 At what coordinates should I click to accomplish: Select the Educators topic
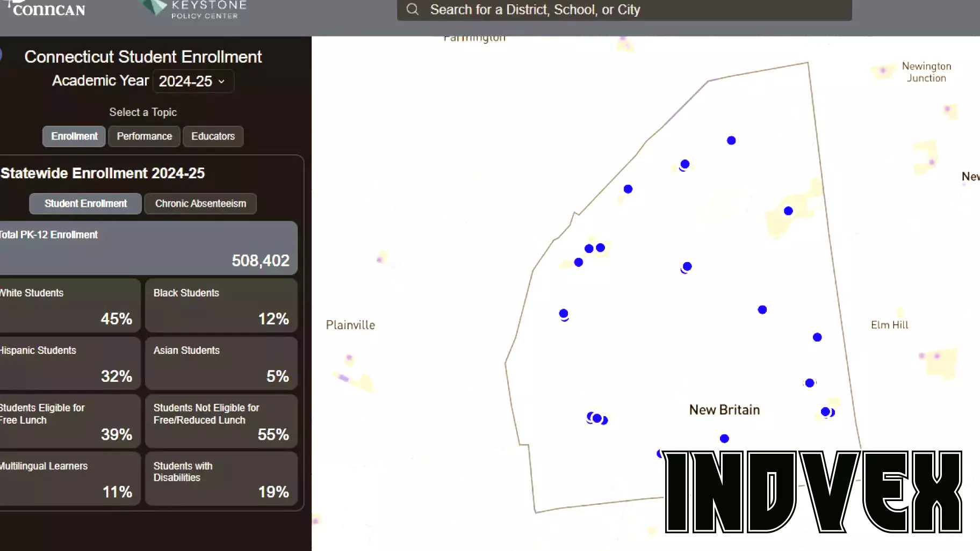(213, 136)
